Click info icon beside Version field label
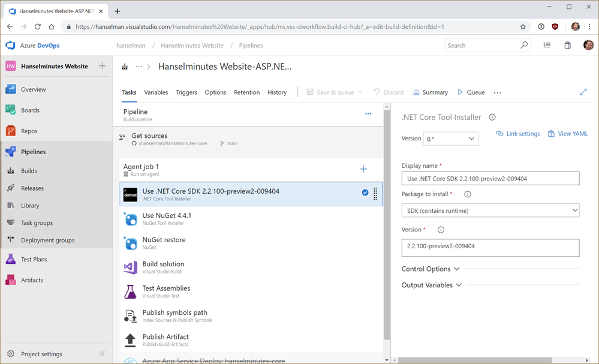The width and height of the screenshot is (599, 364). tap(441, 230)
